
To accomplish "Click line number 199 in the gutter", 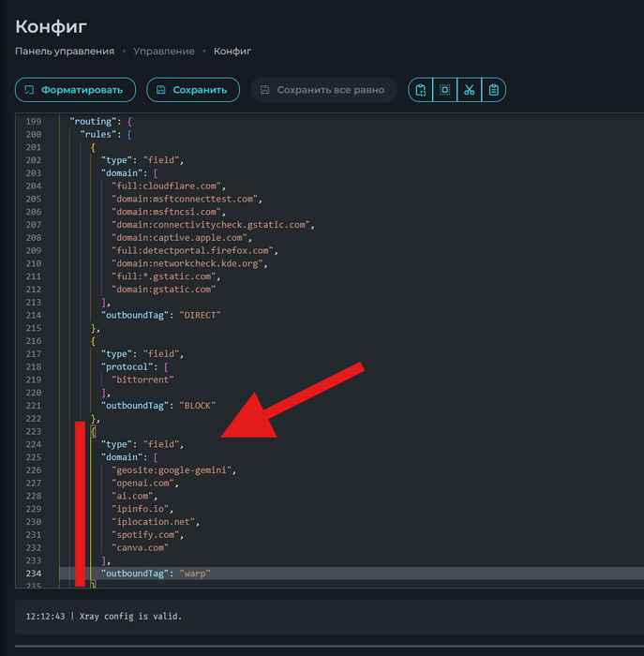I will (x=33, y=122).
